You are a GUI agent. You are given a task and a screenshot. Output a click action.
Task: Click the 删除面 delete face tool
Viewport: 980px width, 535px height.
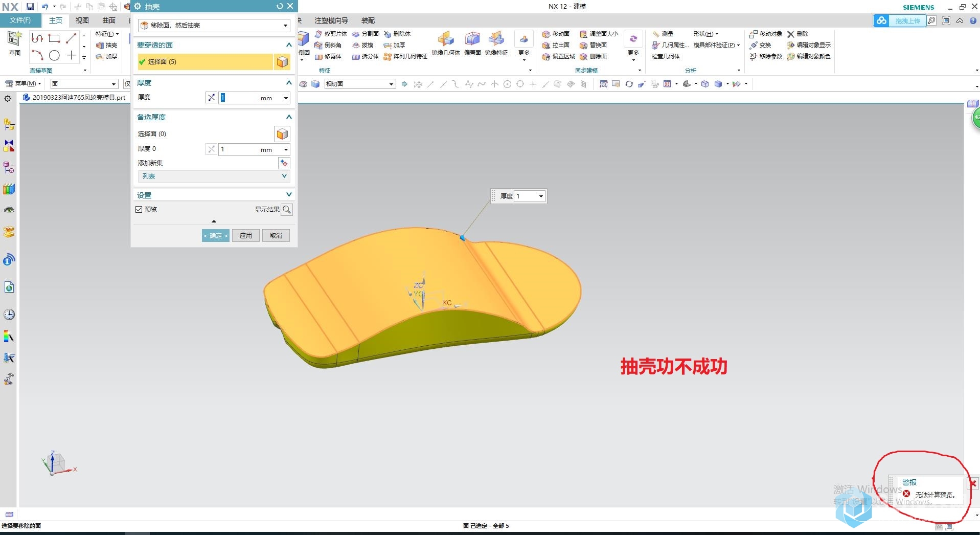(593, 56)
